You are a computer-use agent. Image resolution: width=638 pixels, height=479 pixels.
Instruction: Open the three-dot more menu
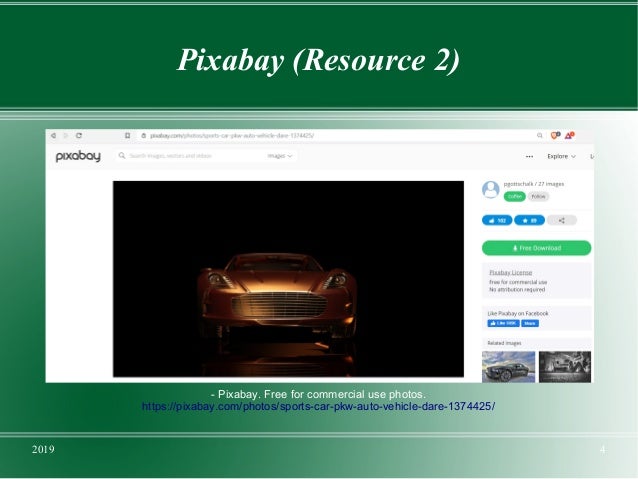pos(529,156)
